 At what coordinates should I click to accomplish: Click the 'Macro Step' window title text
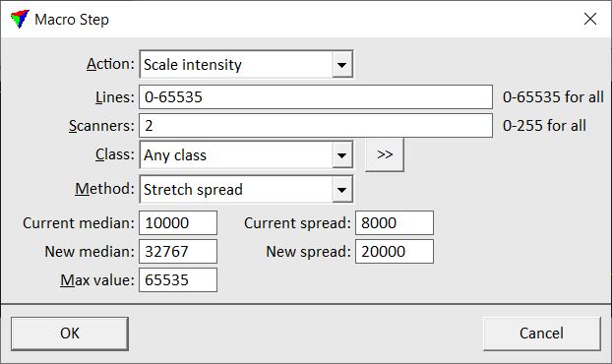tap(72, 20)
